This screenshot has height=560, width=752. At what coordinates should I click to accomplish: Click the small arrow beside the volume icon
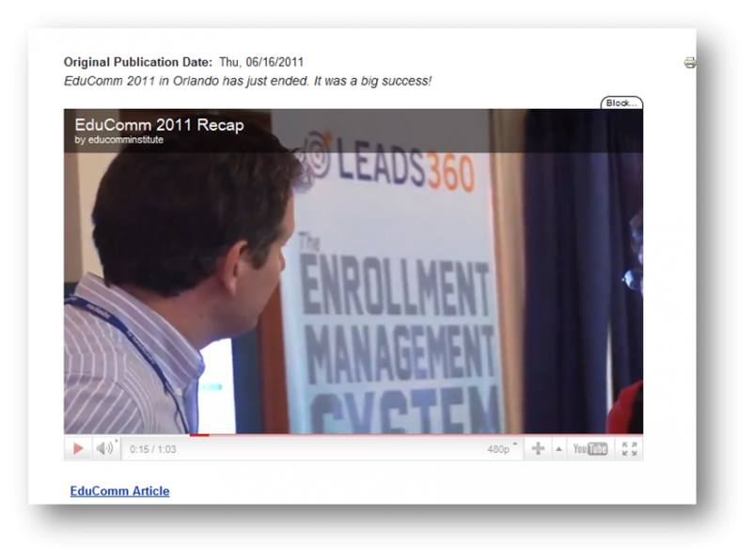pyautogui.click(x=117, y=442)
